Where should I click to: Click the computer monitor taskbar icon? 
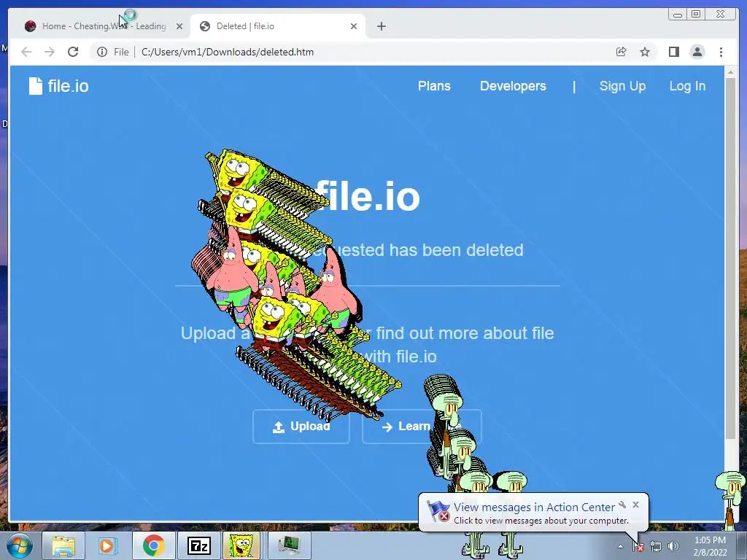click(x=289, y=545)
